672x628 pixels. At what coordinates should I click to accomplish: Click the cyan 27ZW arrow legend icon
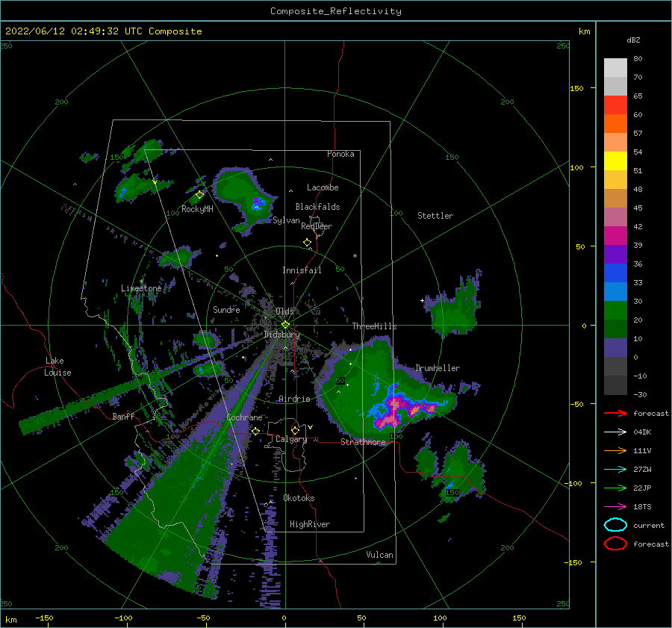tap(615, 470)
